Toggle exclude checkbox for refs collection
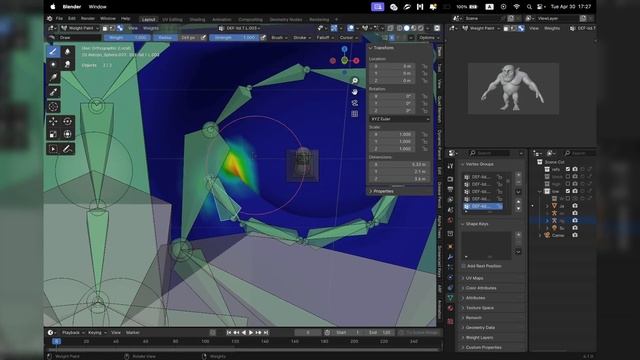Screen dimensions: 640x360 tap(568, 169)
